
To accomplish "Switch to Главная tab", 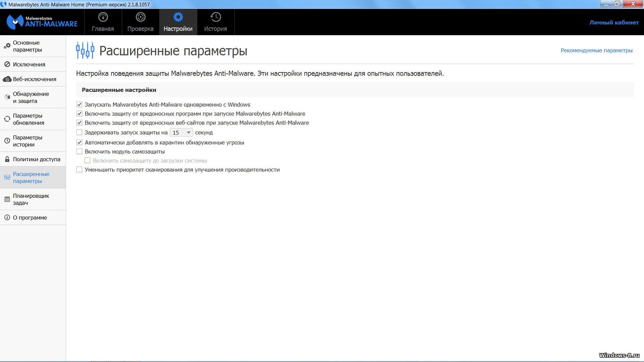I will 103,22.
